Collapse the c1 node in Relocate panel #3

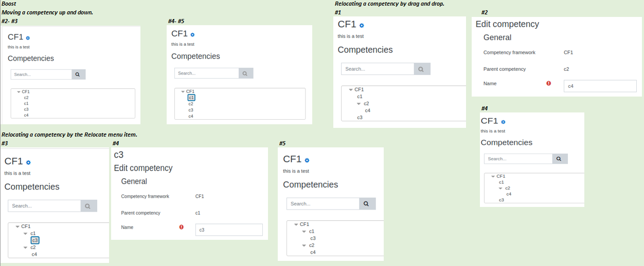click(26, 234)
